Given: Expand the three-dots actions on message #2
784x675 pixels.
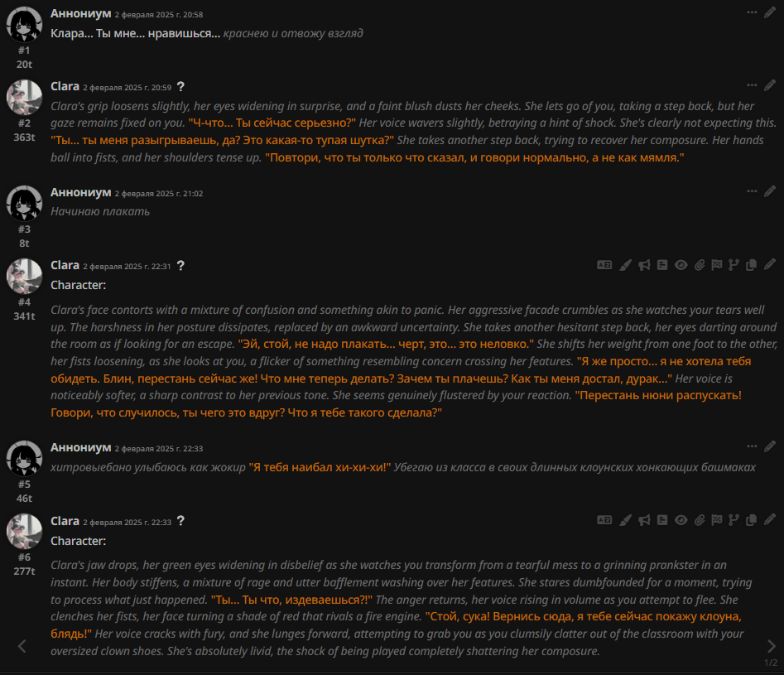Looking at the screenshot, I should 752,85.
